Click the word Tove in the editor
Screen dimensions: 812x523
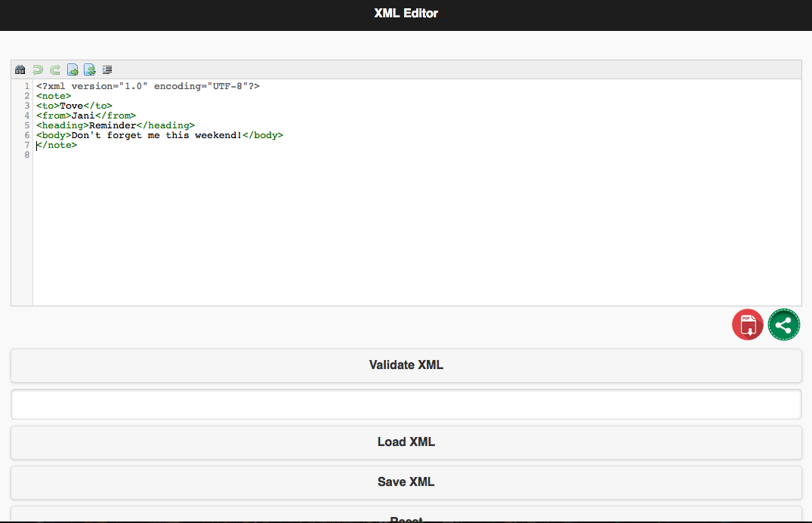pos(72,106)
